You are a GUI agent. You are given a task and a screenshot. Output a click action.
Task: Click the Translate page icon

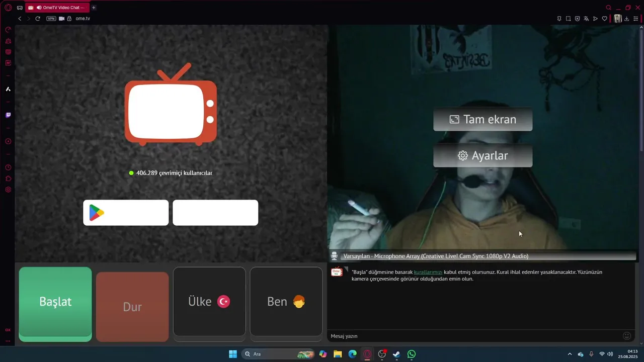586,19
